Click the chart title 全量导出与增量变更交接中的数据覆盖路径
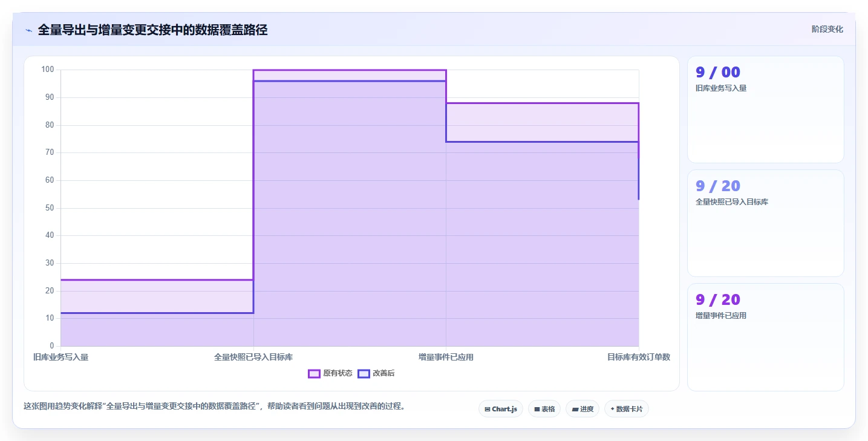The height and width of the screenshot is (441, 868). 152,30
